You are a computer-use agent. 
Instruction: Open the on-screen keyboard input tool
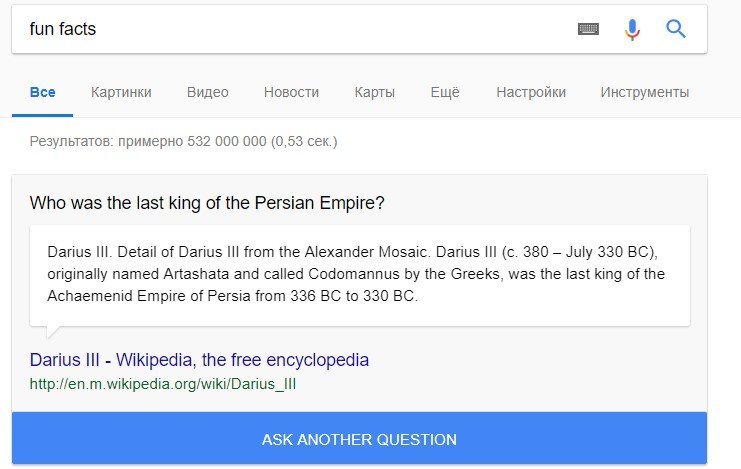tap(588, 29)
